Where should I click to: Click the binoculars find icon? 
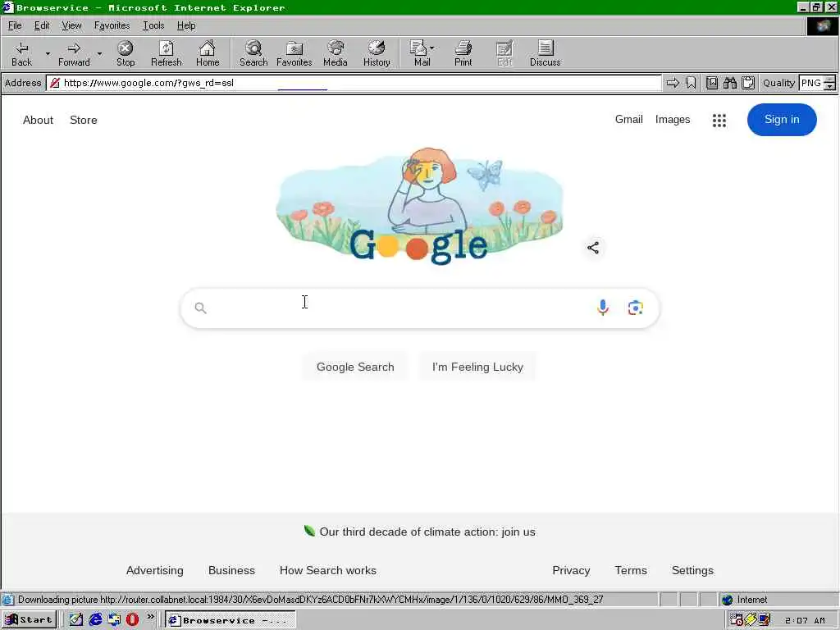pyautogui.click(x=729, y=83)
